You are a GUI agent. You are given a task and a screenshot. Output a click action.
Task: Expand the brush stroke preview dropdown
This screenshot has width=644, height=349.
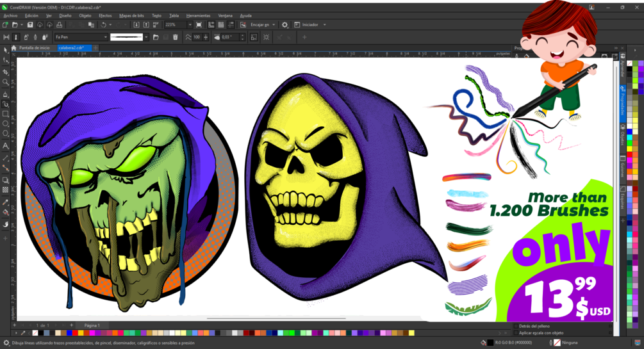(x=146, y=37)
